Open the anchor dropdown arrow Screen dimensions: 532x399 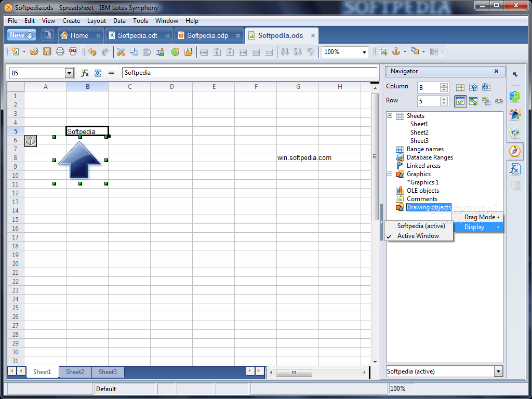405,52
